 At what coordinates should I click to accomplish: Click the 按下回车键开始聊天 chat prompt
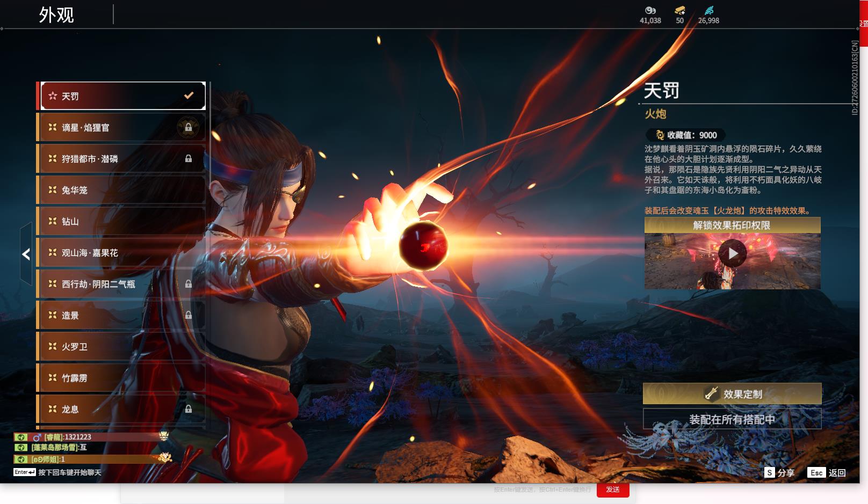pos(70,472)
